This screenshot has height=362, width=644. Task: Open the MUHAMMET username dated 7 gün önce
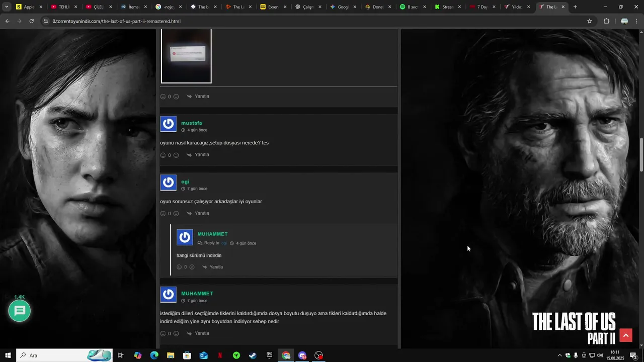(197, 294)
